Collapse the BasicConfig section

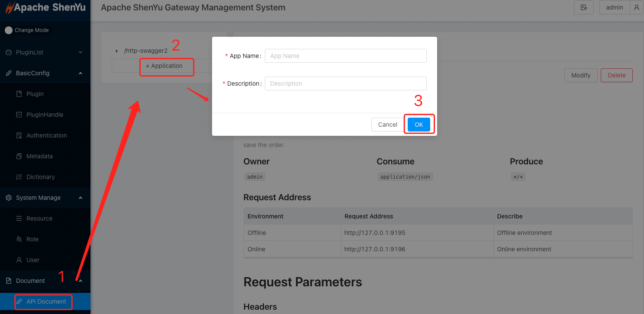point(80,73)
